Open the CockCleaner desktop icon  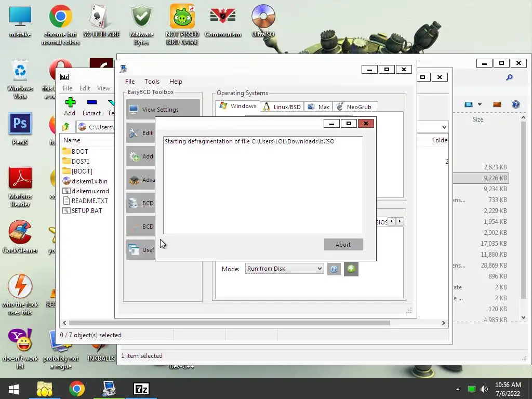(x=20, y=237)
